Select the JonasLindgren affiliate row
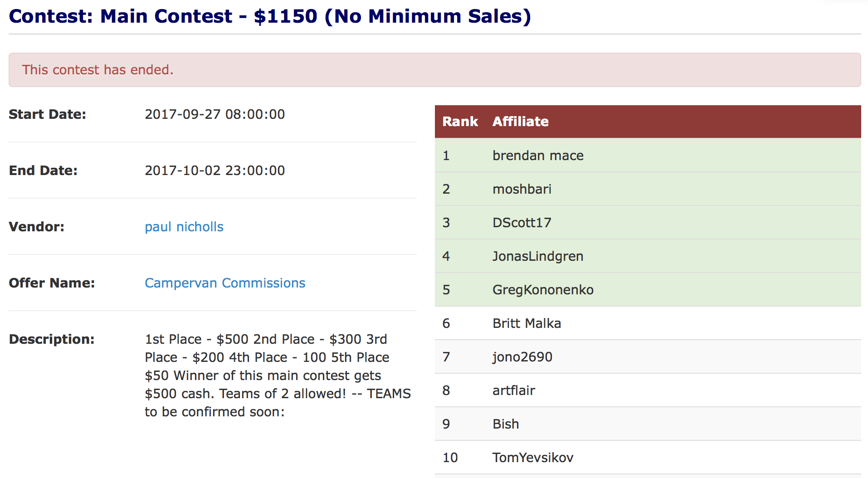Screen dimensions: 868x478 click(x=648, y=256)
